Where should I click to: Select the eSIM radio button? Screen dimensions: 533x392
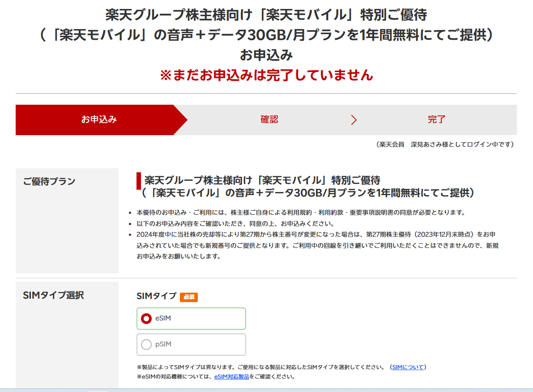(x=146, y=319)
